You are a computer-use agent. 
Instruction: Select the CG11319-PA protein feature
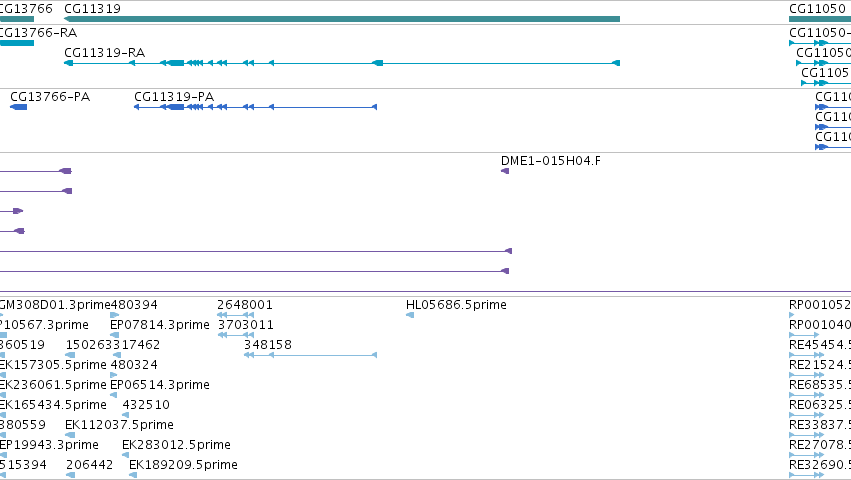255,107
